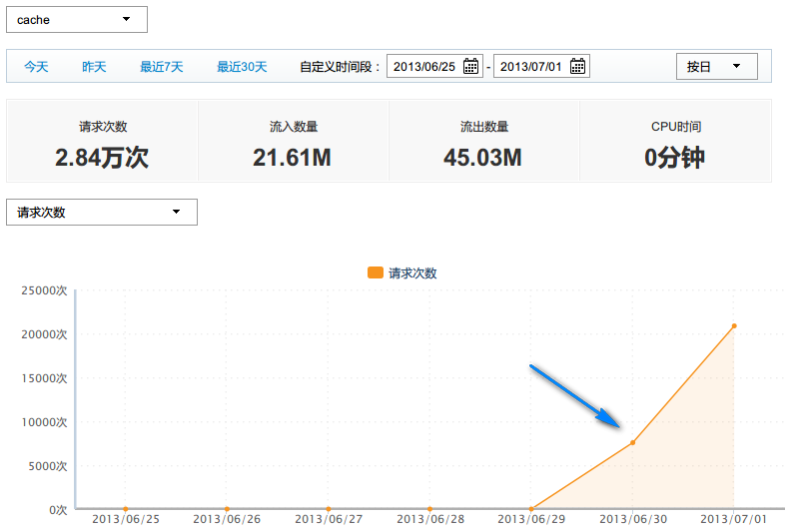Click the 请求次数 chart legend text
This screenshot has width=795, height=532.
point(412,273)
